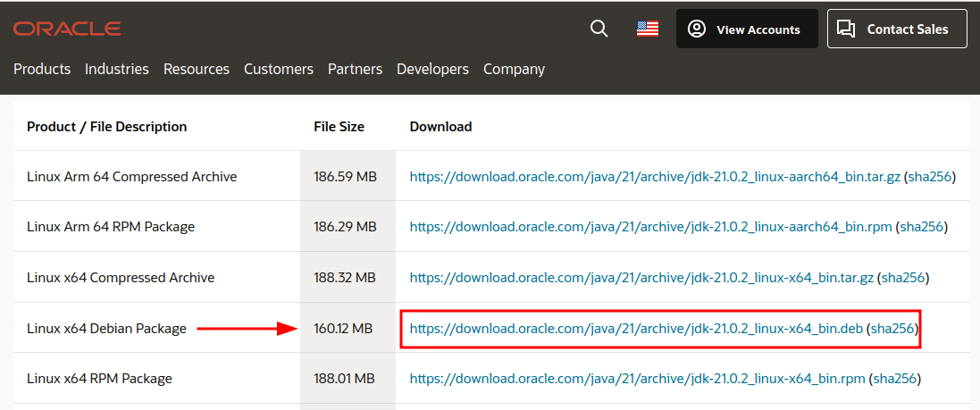Open sha256 for Linux Arm 64 RPM Package

point(921,227)
